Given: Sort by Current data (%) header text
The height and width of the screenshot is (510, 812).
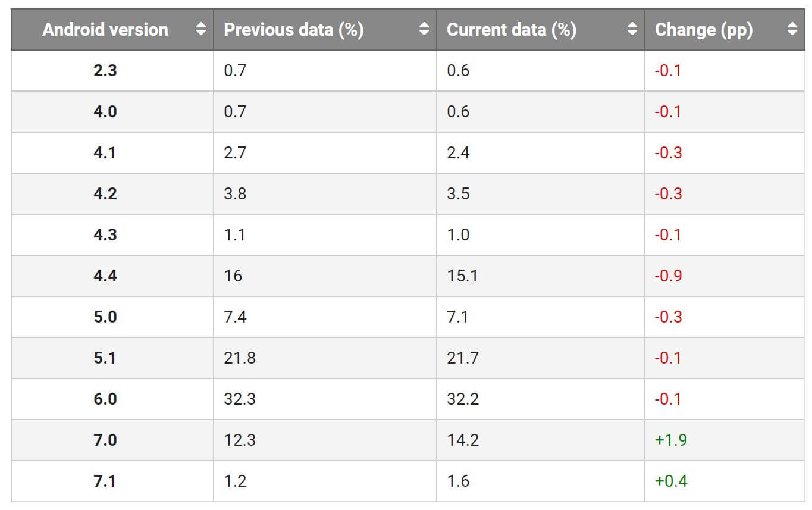Looking at the screenshot, I should [511, 29].
